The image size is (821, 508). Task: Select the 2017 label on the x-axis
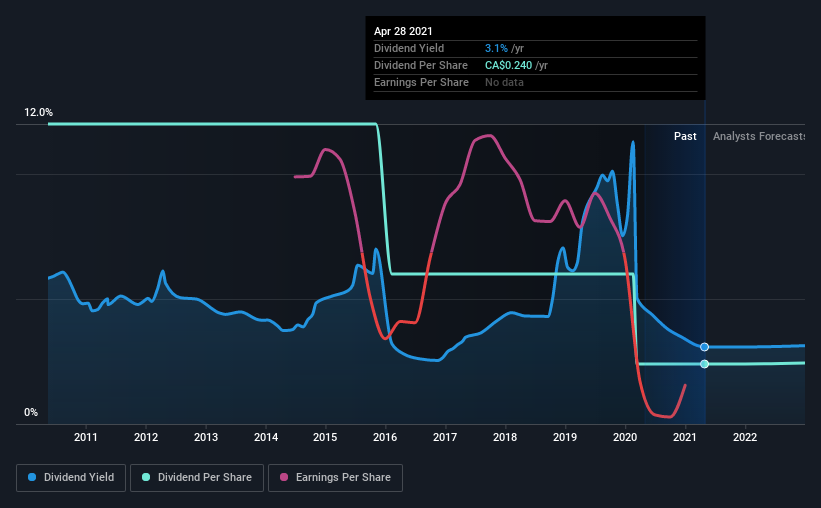point(445,437)
